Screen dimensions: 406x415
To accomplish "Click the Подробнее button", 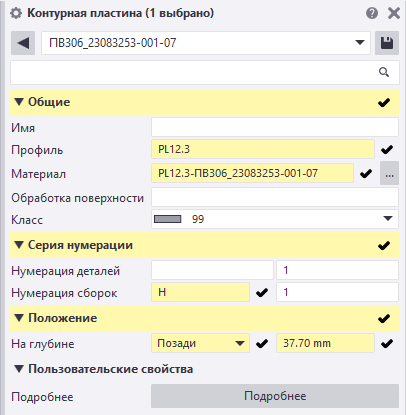I will tap(275, 396).
